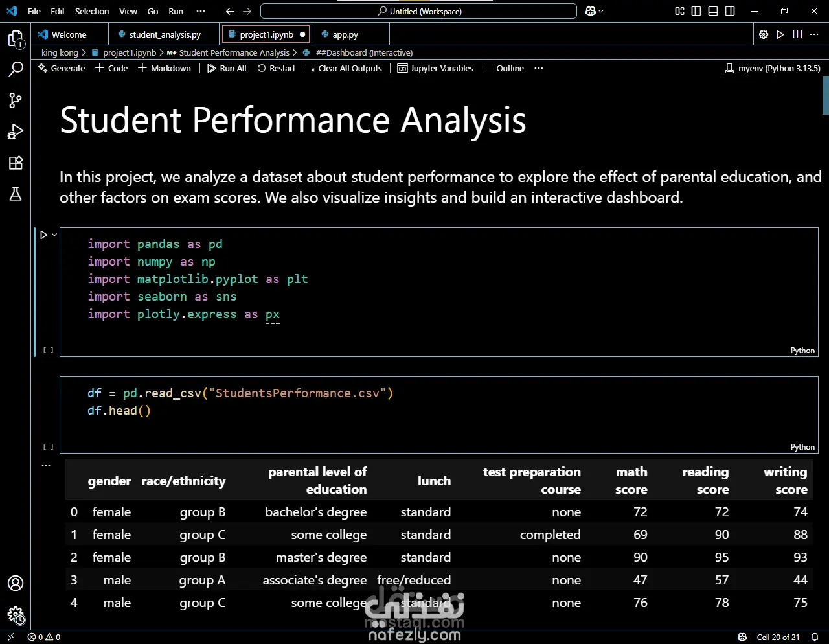
Task: Select the "associate's degree" table cell
Action: (x=315, y=580)
